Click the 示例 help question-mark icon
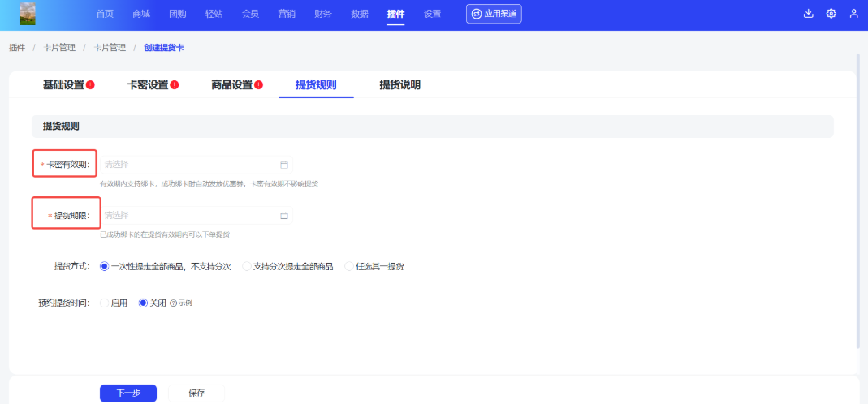This screenshot has width=868, height=404. [x=173, y=303]
